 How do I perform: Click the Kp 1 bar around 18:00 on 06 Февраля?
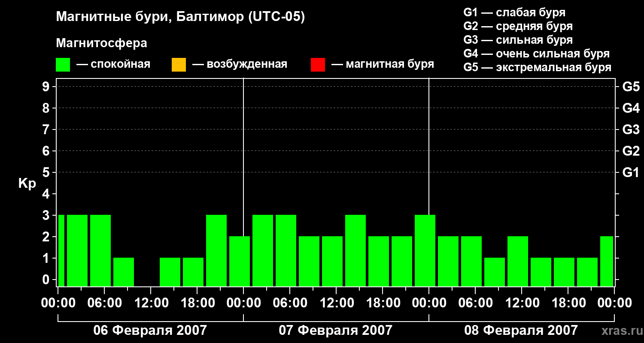point(193,272)
